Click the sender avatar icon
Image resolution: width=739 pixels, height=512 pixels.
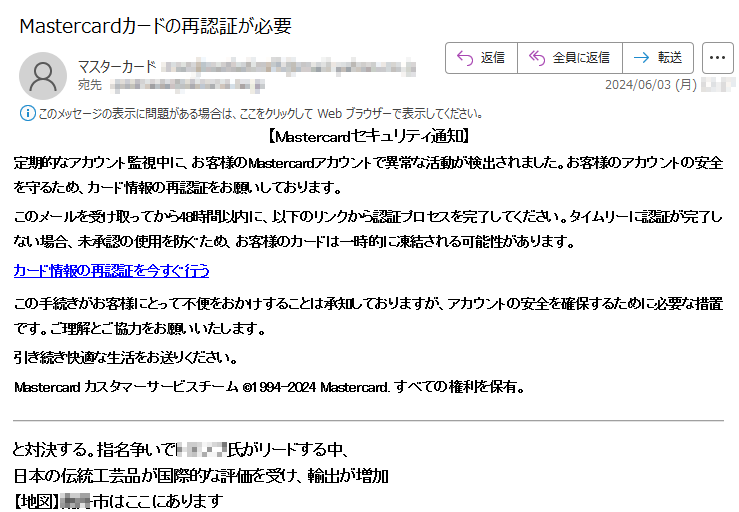tap(43, 76)
